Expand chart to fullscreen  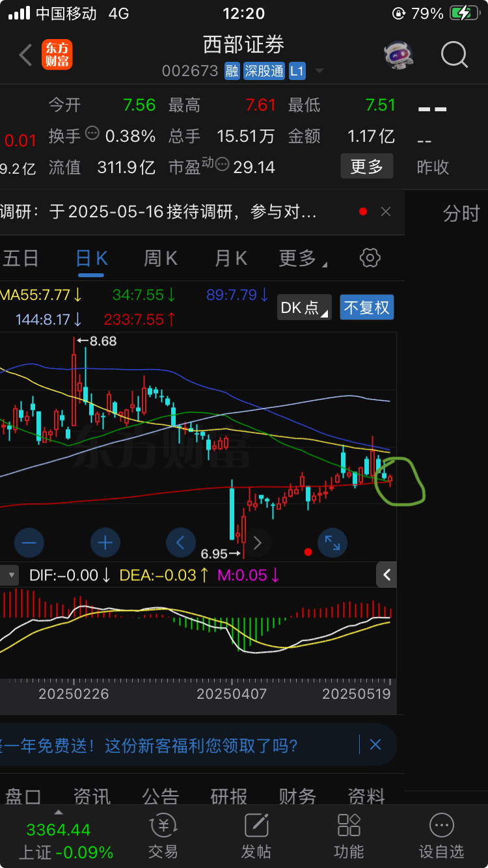click(x=332, y=542)
